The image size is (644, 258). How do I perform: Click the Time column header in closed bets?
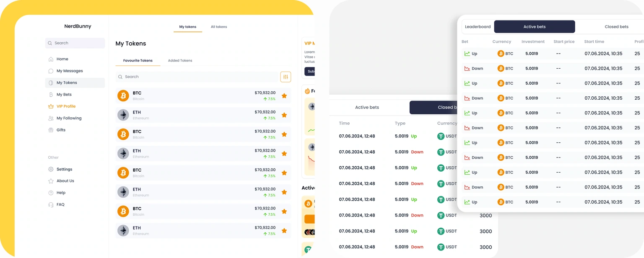click(344, 123)
